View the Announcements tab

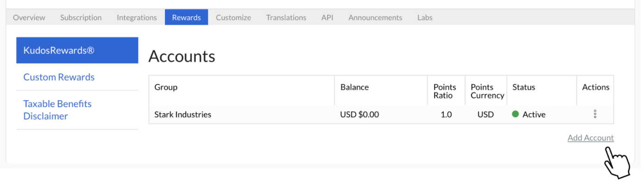point(375,18)
